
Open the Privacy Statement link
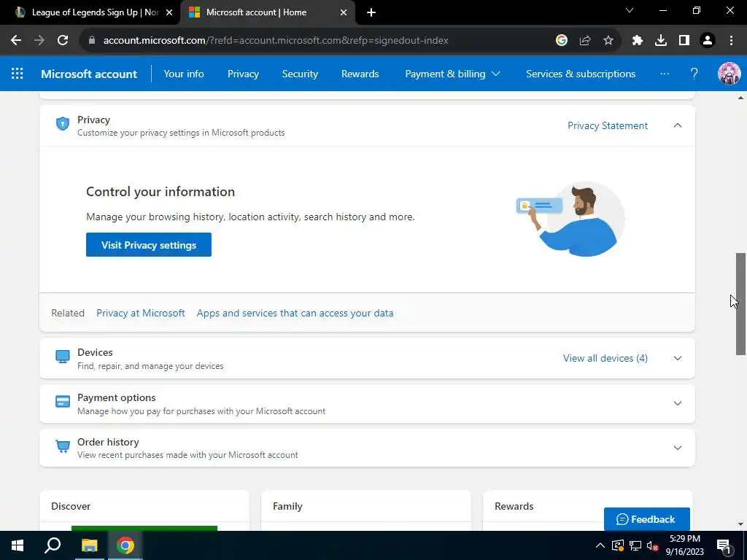tap(608, 125)
